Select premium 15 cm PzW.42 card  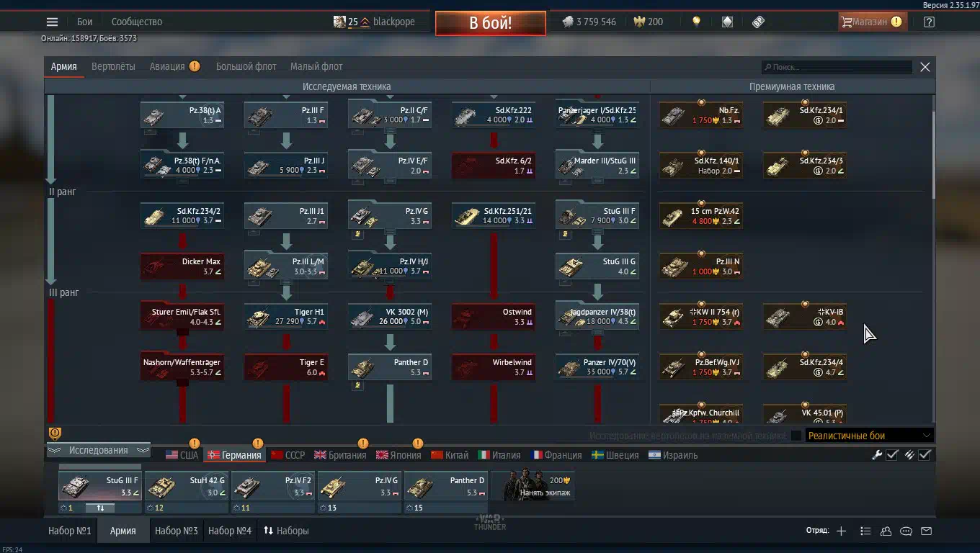(701, 216)
